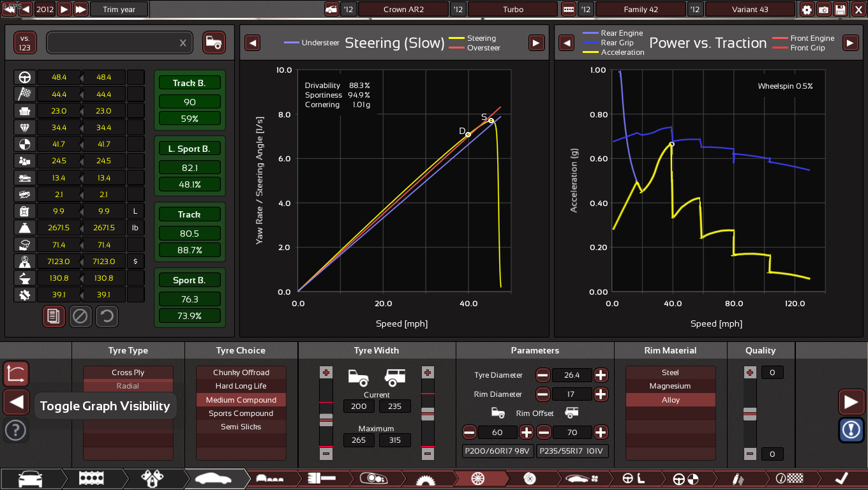Show the next graph right of Steering (Slow)
The image size is (868, 490).
[536, 43]
